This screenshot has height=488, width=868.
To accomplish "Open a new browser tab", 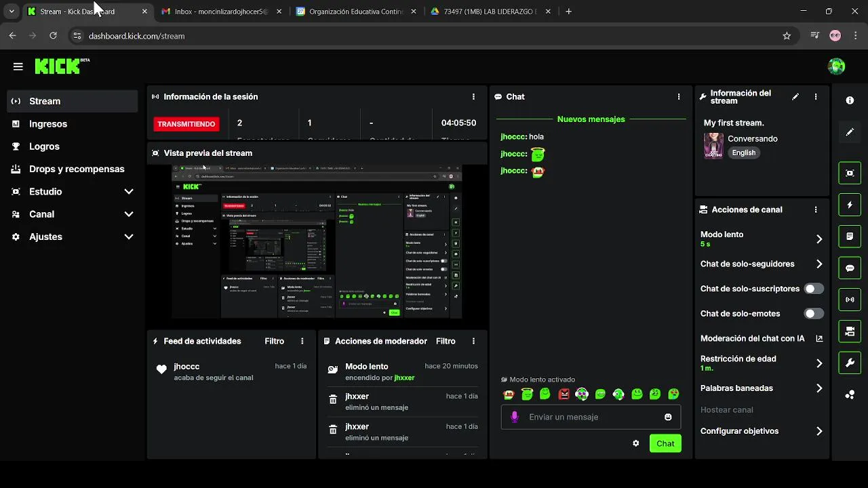I will click(568, 12).
